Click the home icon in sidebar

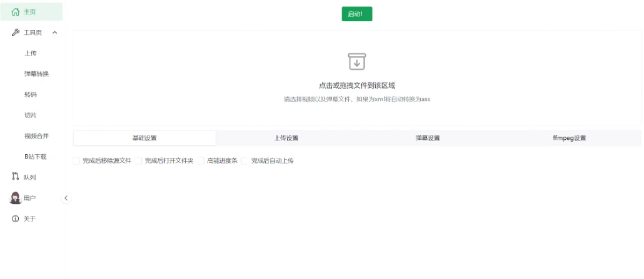(x=16, y=11)
